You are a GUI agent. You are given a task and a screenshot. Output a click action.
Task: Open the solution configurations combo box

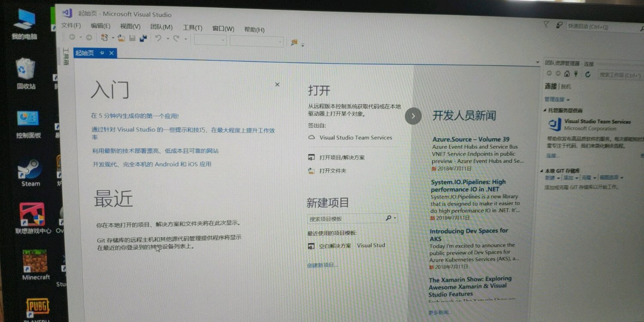tap(210, 40)
